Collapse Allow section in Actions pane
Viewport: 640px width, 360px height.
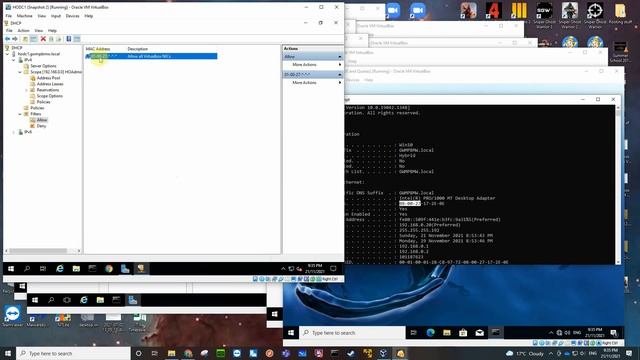tap(340, 57)
